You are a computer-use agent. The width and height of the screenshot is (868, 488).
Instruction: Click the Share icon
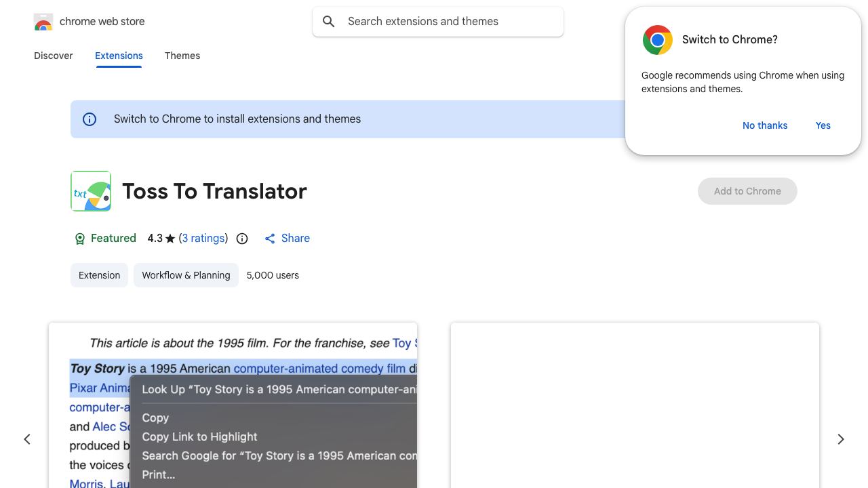270,239
